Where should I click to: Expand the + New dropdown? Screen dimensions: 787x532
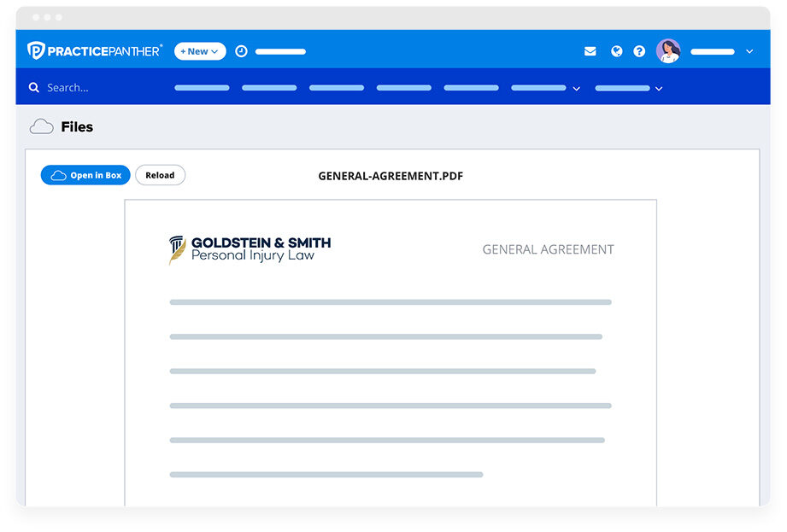coord(200,51)
